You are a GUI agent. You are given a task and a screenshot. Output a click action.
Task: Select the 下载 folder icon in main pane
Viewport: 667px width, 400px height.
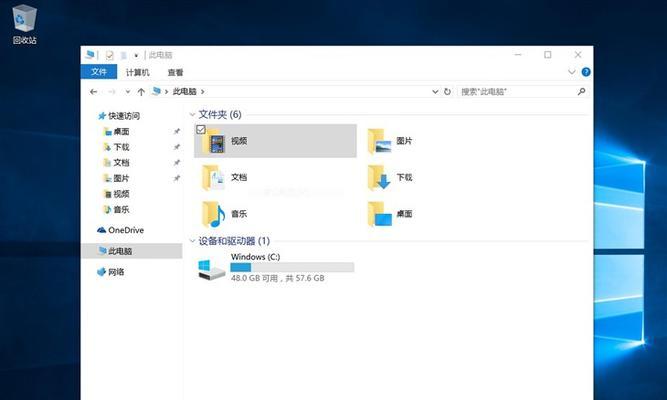379,178
